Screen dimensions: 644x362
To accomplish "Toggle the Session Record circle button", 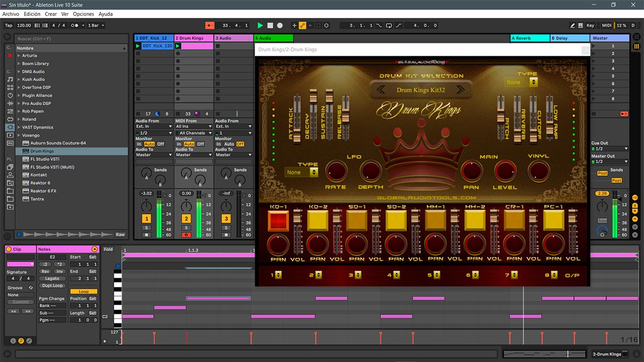I will pyautogui.click(x=326, y=25).
